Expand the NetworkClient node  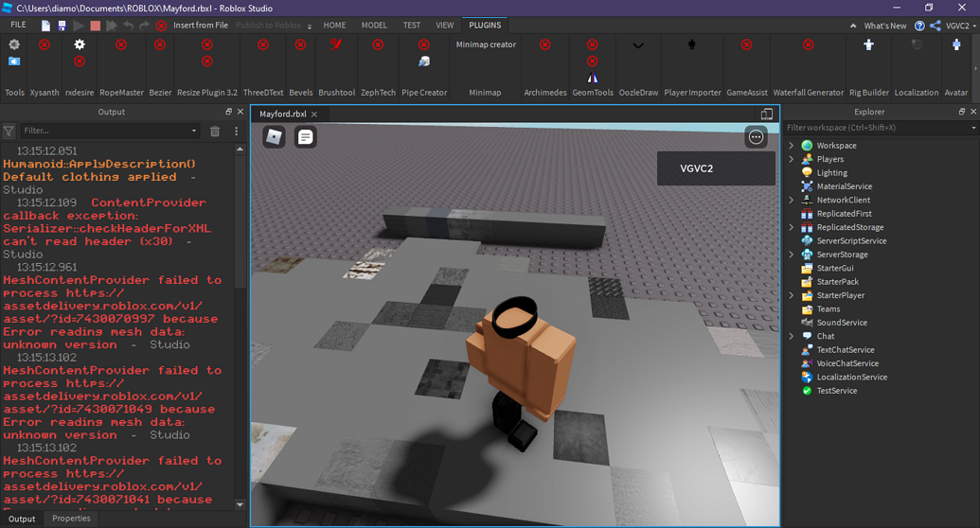click(792, 200)
